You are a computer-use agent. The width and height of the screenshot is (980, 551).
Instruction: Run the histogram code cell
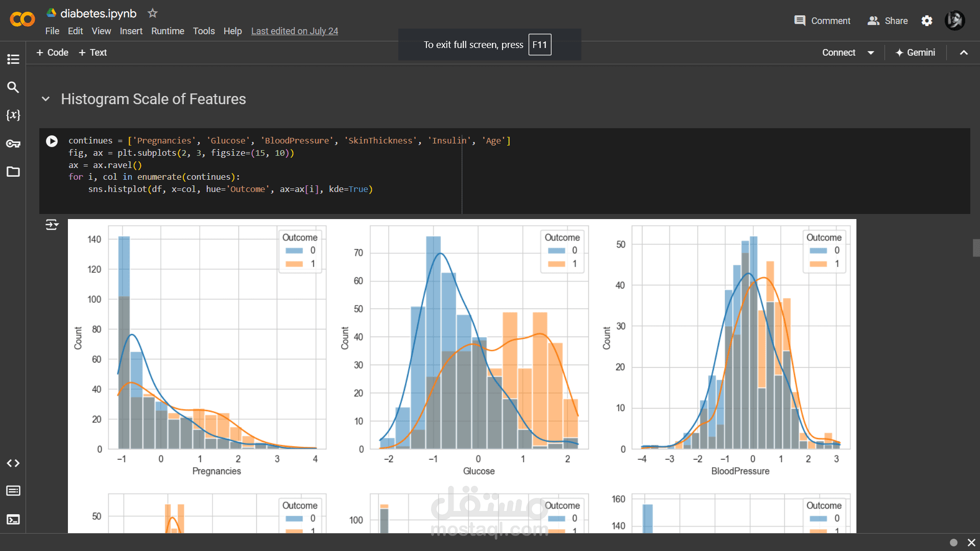pyautogui.click(x=52, y=141)
